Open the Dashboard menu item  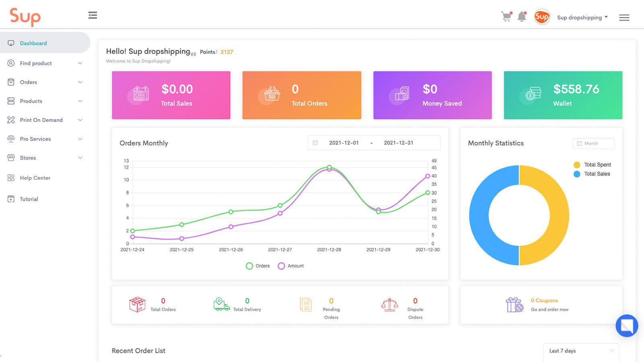pyautogui.click(x=33, y=43)
